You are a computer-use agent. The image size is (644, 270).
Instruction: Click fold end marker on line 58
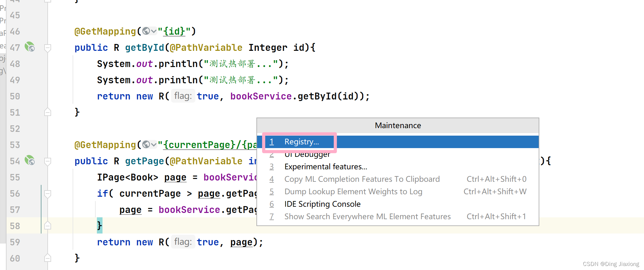pyautogui.click(x=48, y=225)
